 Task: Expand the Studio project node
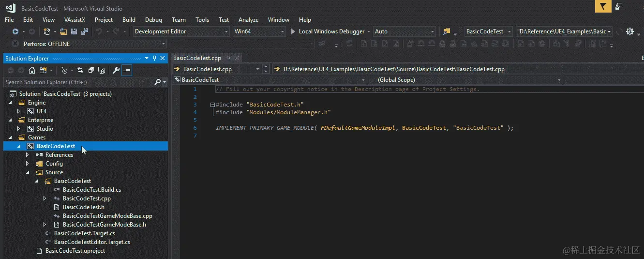tap(19, 129)
